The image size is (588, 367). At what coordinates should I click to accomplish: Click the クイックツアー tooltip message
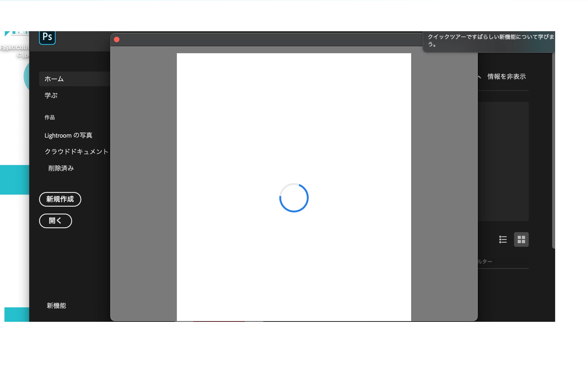coord(490,41)
